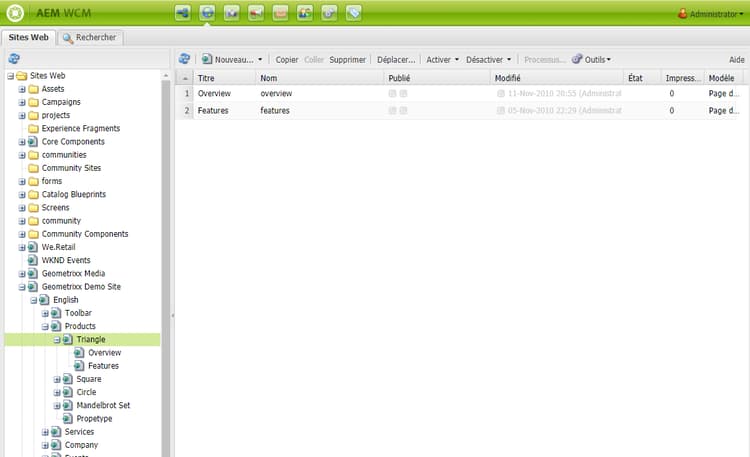Click the Propetype page icon in tree

pos(67,418)
